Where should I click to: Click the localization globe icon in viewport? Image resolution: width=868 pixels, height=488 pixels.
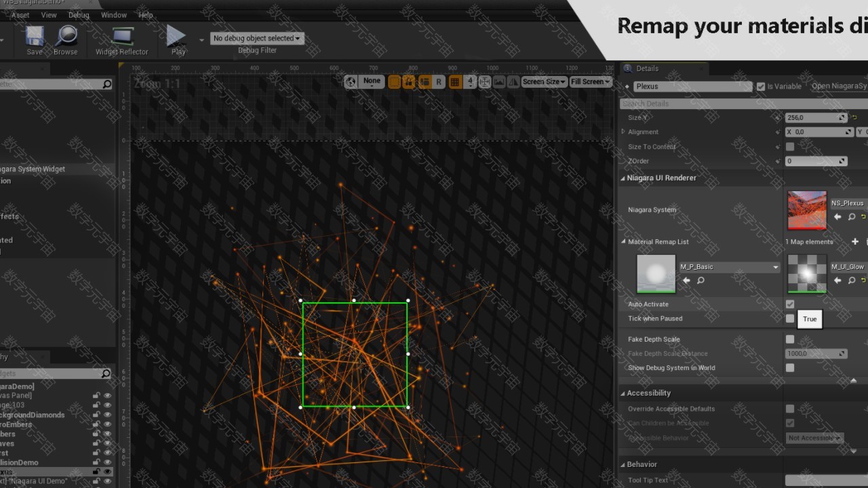pyautogui.click(x=351, y=82)
